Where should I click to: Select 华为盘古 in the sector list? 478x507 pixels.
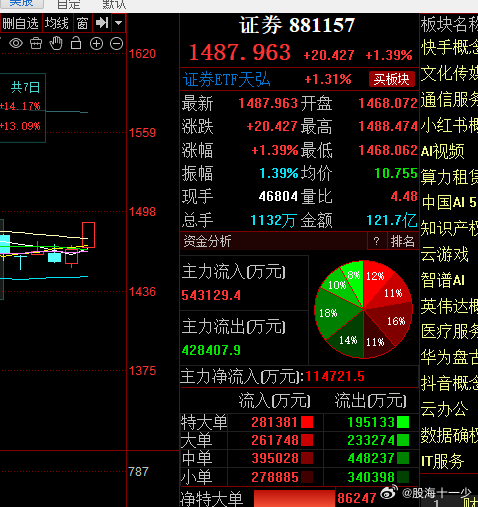coord(449,358)
